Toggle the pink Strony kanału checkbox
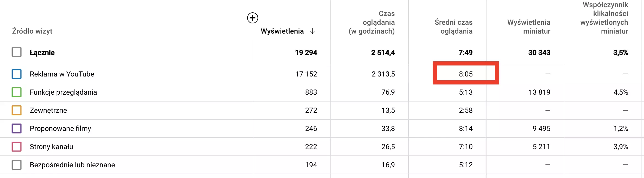This screenshot has width=644, height=178. (17, 147)
